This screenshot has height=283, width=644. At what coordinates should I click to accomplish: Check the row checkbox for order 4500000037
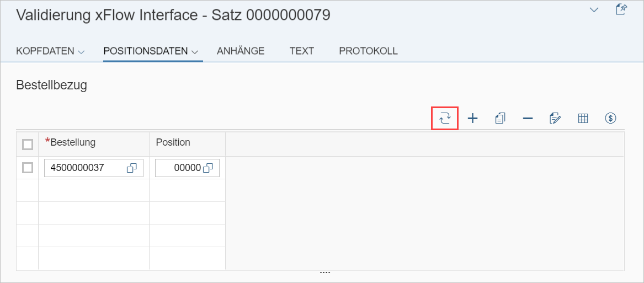click(x=27, y=168)
